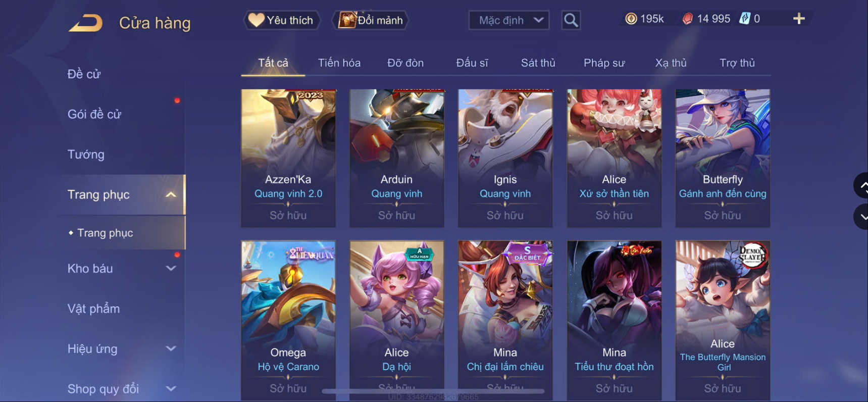868x402 pixels.
Task: Click the blue ticket currency icon
Action: (x=745, y=19)
